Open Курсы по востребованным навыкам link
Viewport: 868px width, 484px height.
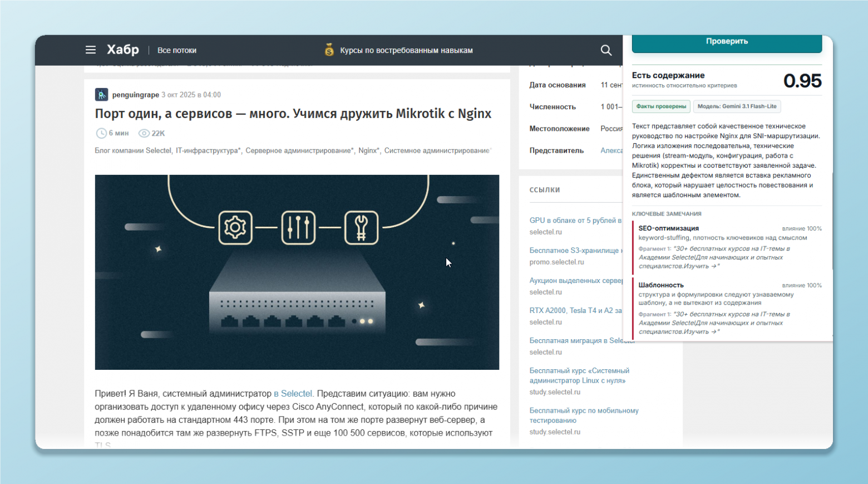tap(406, 50)
